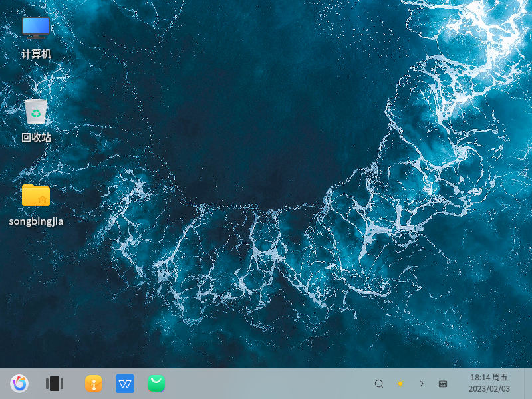Click the yellow sun weather tray icon
532x399 pixels.
[x=400, y=384]
